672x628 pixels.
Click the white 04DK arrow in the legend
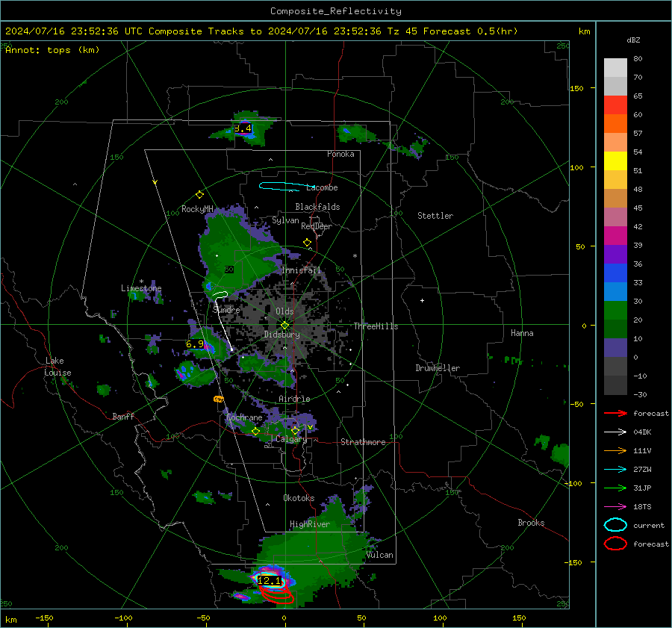pos(615,432)
